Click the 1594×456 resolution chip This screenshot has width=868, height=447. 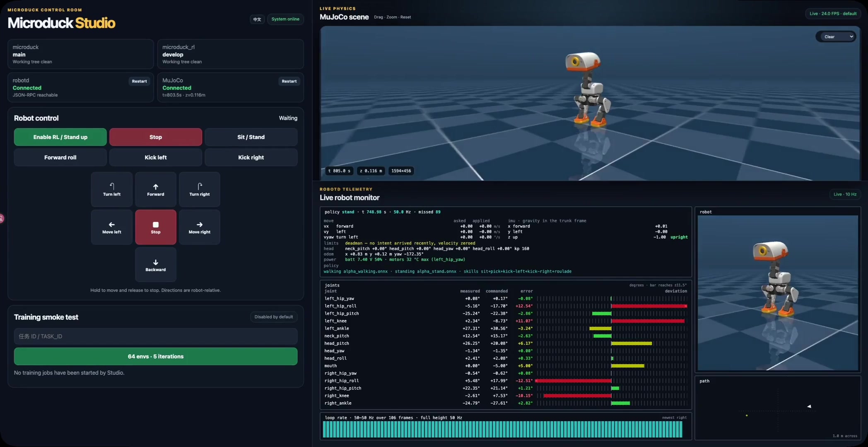pos(401,171)
